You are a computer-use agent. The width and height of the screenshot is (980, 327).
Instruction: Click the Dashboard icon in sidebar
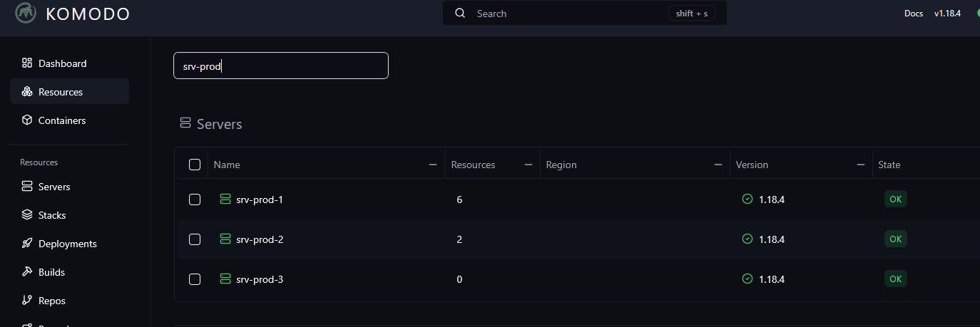(27, 63)
